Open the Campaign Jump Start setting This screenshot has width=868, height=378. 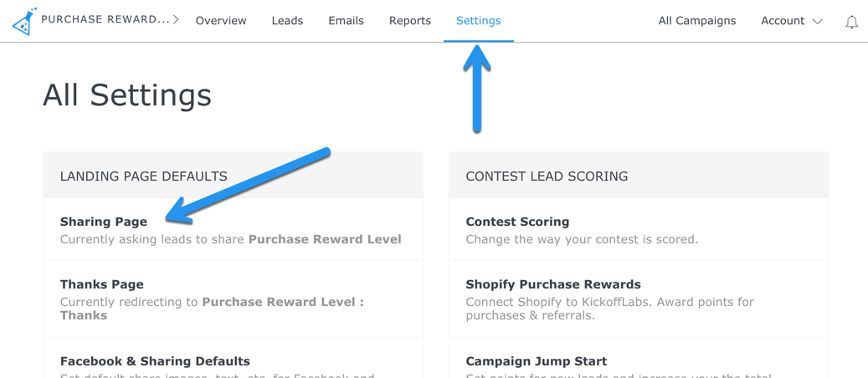point(536,361)
